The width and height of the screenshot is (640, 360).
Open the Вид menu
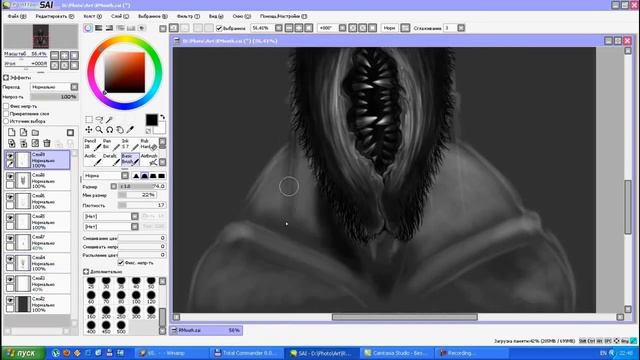216,16
